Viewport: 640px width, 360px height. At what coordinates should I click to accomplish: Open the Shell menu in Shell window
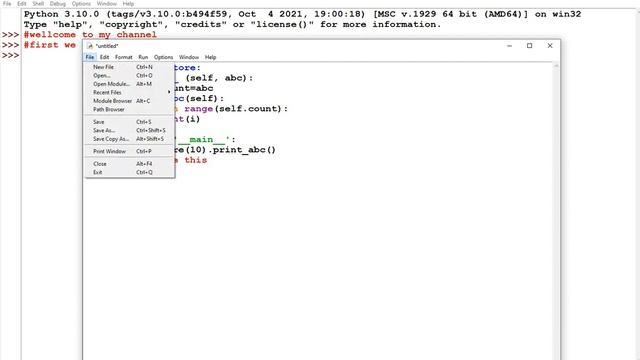pyautogui.click(x=38, y=4)
